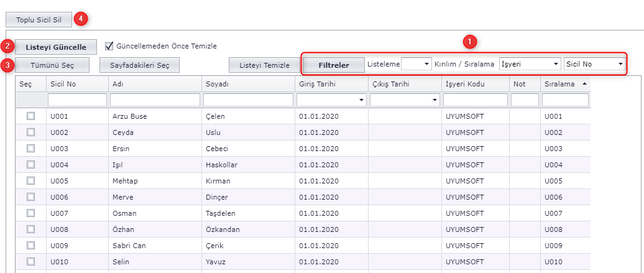This screenshot has height=273, width=644.
Task: Expand the Çıkış Tarihi filter dropdown
Action: pyautogui.click(x=435, y=100)
